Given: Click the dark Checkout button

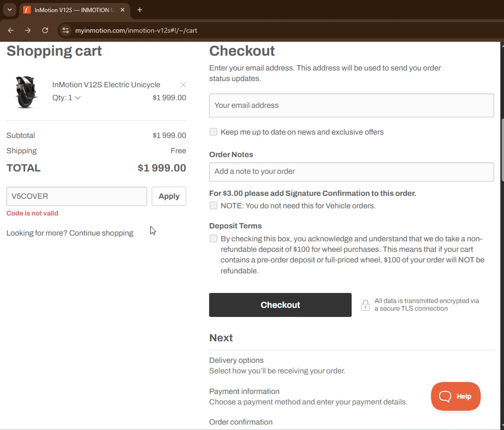Looking at the screenshot, I should click(x=280, y=305).
